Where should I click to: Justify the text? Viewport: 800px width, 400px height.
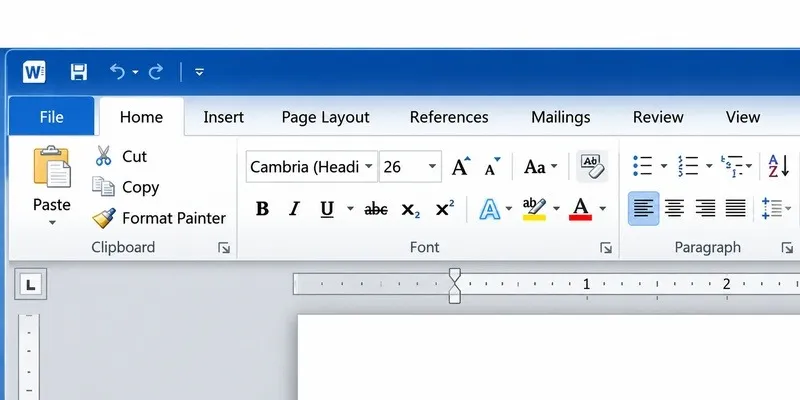(x=736, y=209)
